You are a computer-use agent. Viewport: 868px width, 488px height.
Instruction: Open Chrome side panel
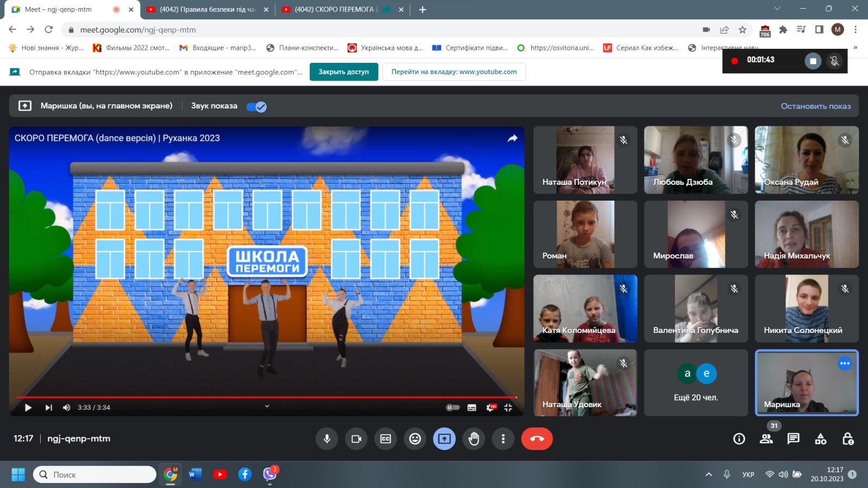(819, 30)
